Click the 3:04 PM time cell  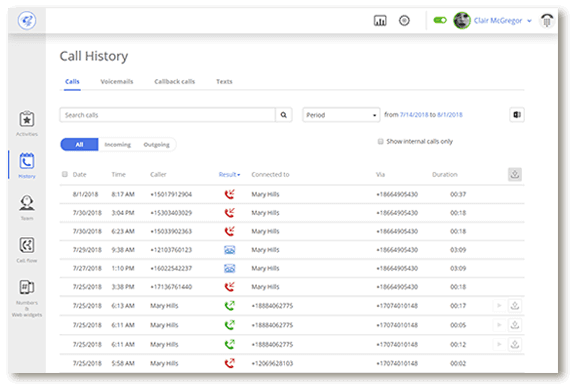click(123, 213)
